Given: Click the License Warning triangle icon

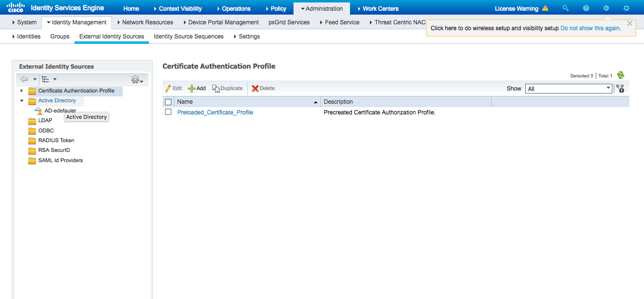Looking at the screenshot, I should 545,8.
